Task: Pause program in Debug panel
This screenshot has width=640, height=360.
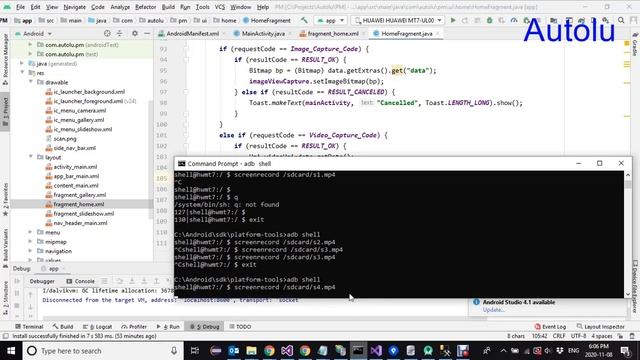Action: click(x=17, y=293)
